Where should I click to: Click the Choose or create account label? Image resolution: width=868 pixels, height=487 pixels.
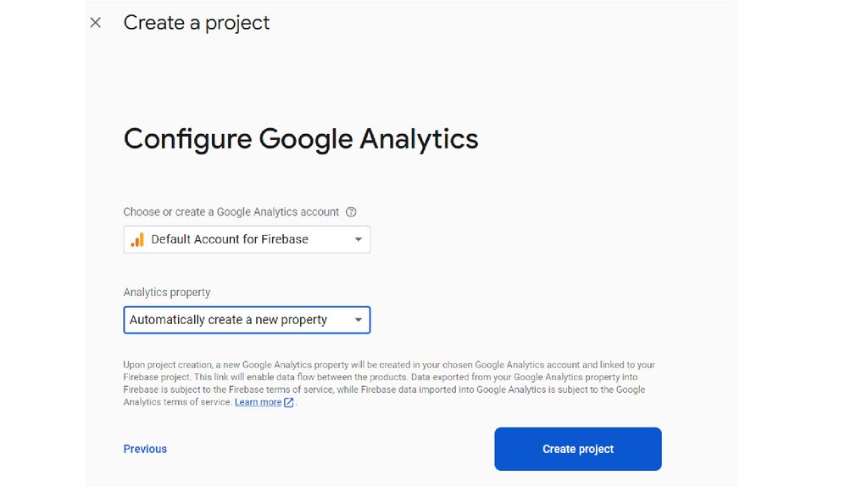[x=231, y=212]
